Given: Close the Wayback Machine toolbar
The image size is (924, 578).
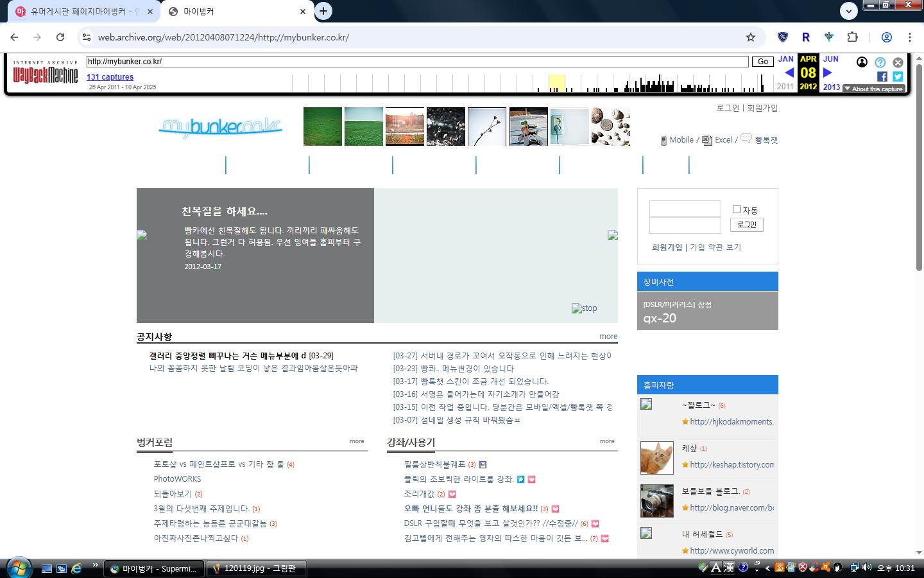Looking at the screenshot, I should 898,62.
